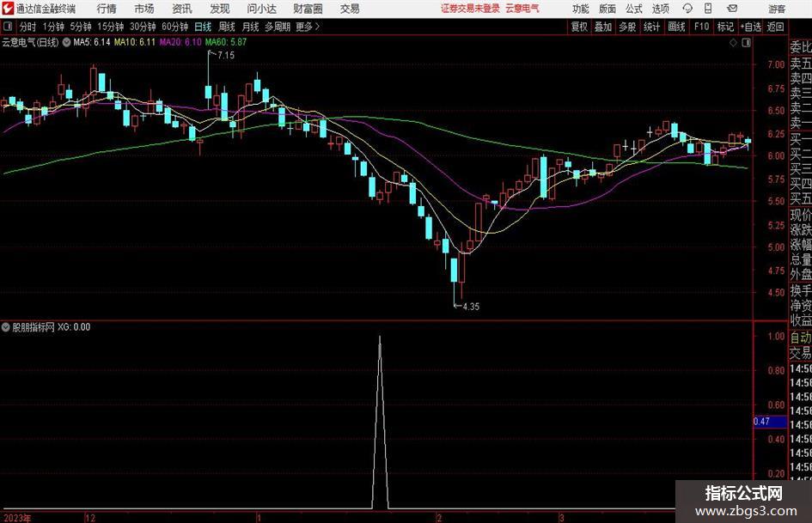Click 证券交易未登录 login status link
Viewport: 812px width, 523px height.
470,9
